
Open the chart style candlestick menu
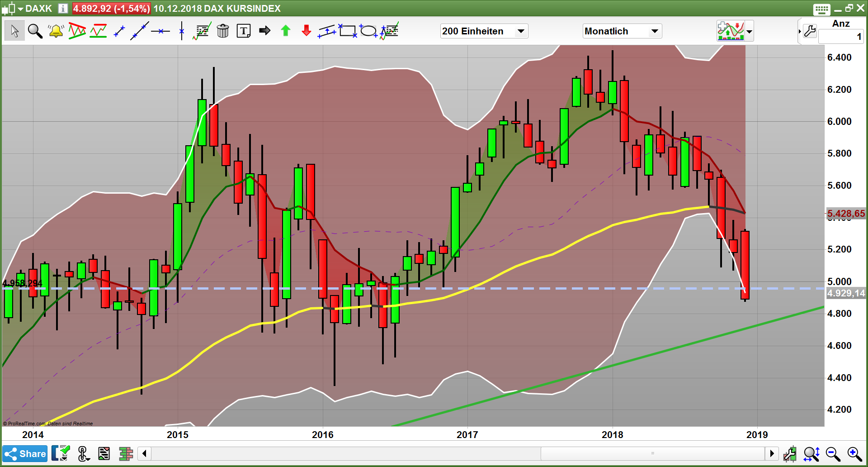pyautogui.click(x=12, y=8)
